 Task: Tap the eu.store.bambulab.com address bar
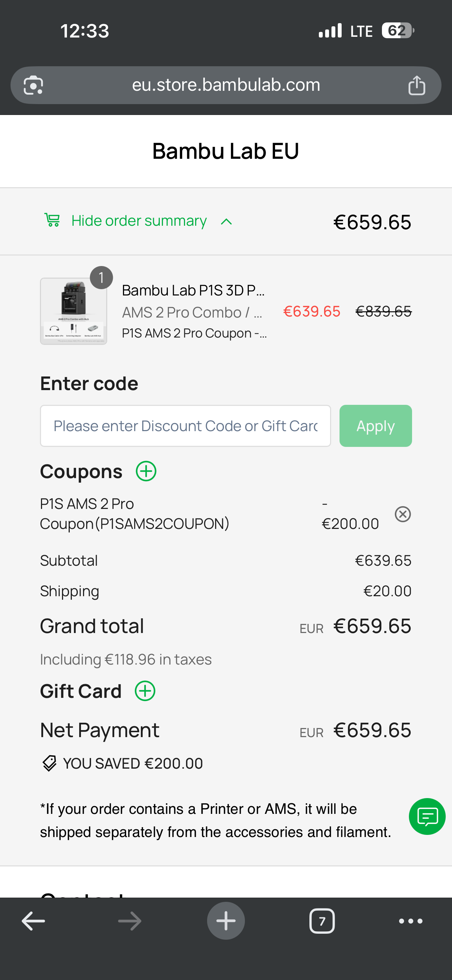[226, 85]
